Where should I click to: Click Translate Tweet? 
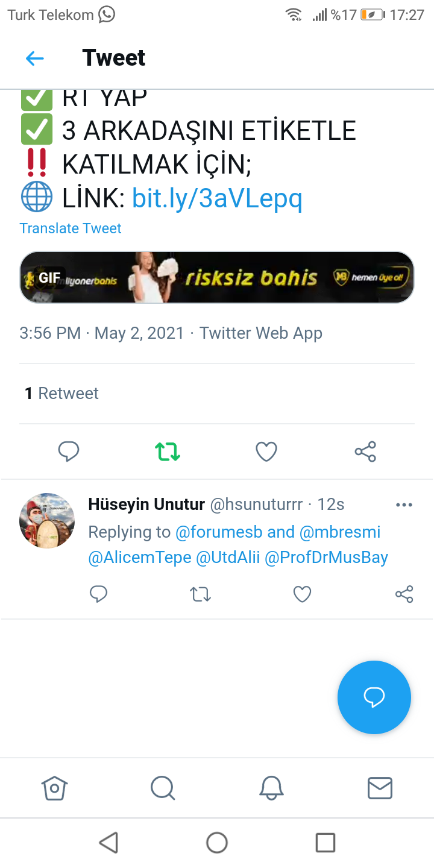tap(71, 228)
